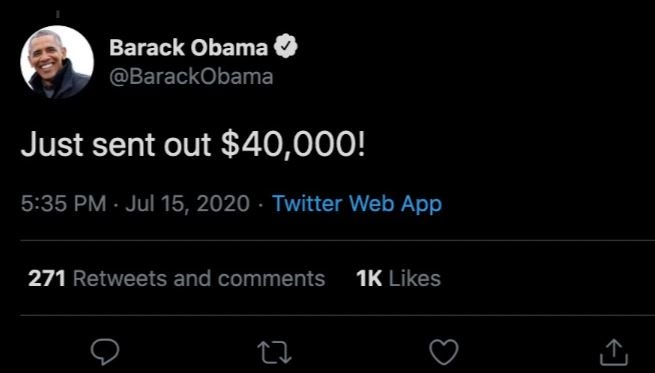Retweet this tweet using the arrows icon

[x=274, y=353]
